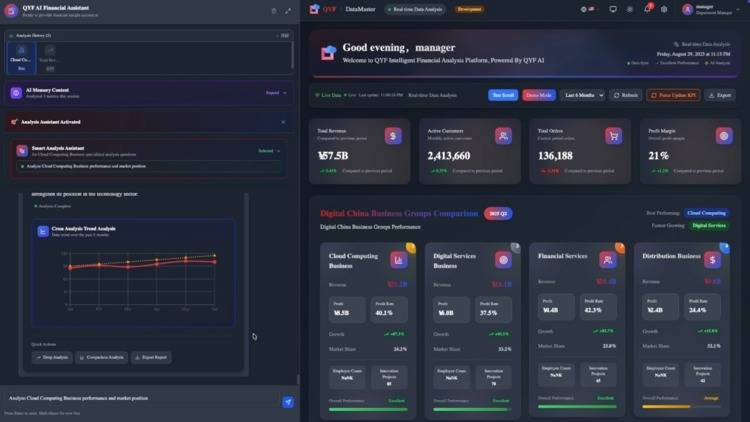The width and height of the screenshot is (750, 422).
Task: Switch to the See Small view
Action: (503, 95)
